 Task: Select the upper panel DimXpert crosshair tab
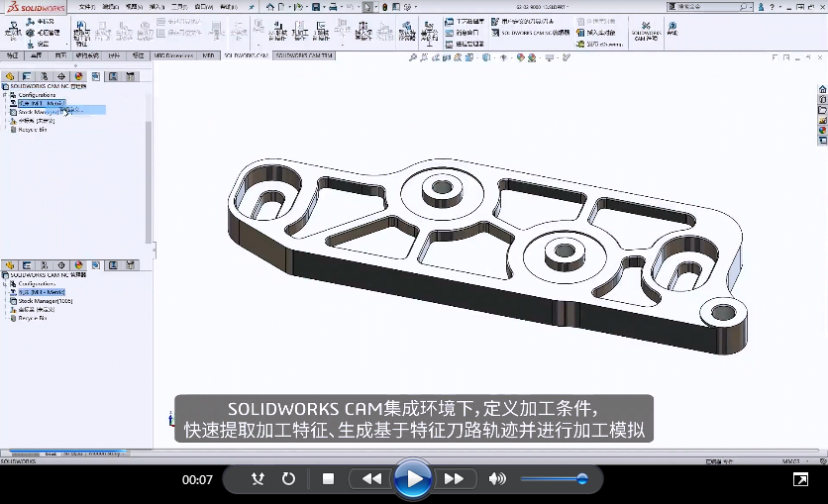(61, 76)
